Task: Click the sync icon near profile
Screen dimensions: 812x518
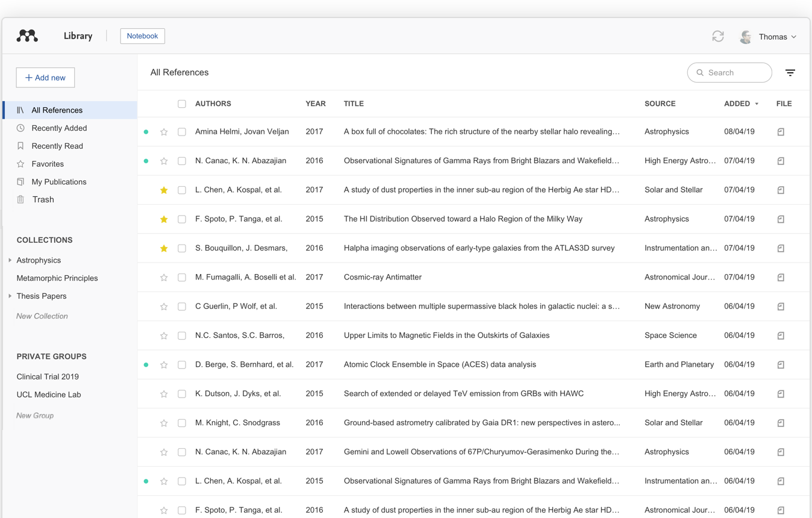Action: click(x=718, y=36)
